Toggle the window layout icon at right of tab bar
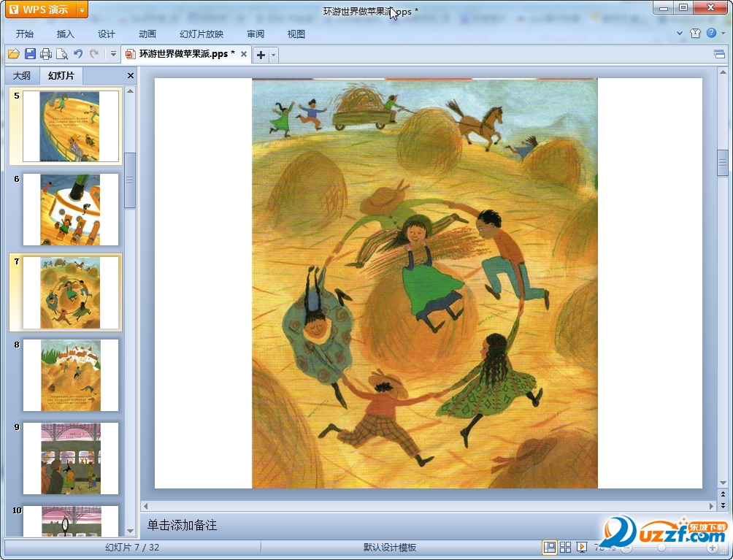The height and width of the screenshot is (560, 733). click(719, 55)
